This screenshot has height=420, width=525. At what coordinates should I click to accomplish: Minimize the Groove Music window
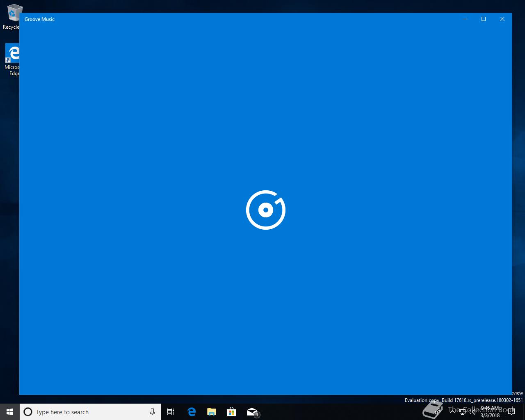click(x=465, y=19)
